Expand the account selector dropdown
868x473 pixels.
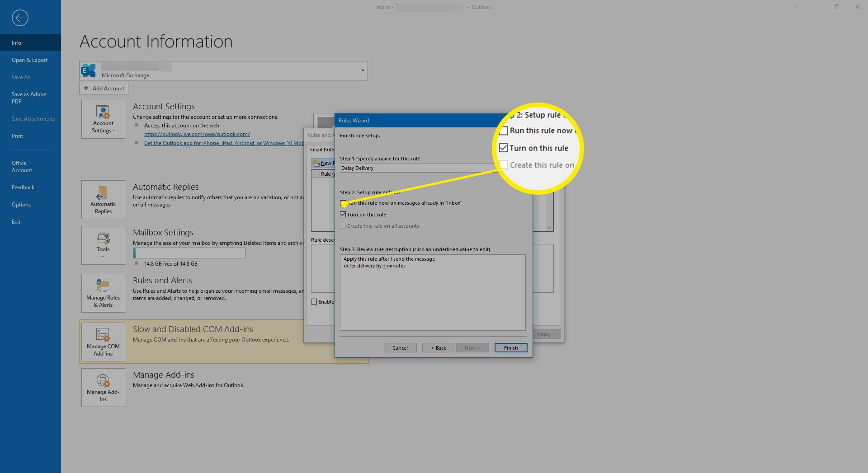(x=362, y=70)
